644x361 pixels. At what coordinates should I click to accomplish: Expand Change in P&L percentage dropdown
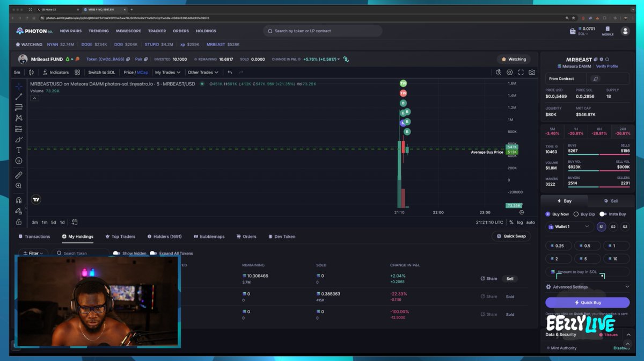click(x=323, y=59)
